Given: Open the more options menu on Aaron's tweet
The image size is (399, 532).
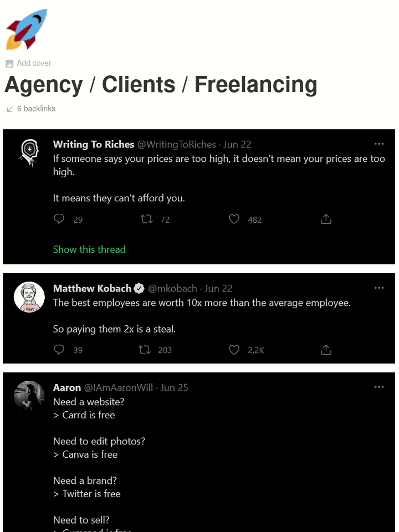Looking at the screenshot, I should [x=379, y=386].
